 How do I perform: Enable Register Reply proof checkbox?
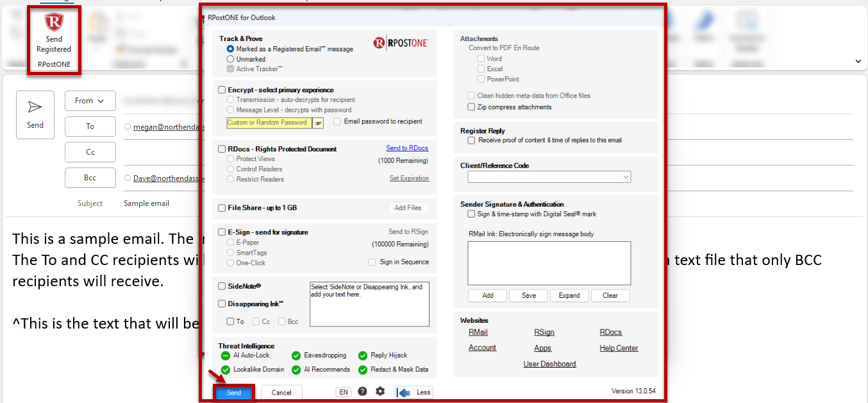[471, 140]
